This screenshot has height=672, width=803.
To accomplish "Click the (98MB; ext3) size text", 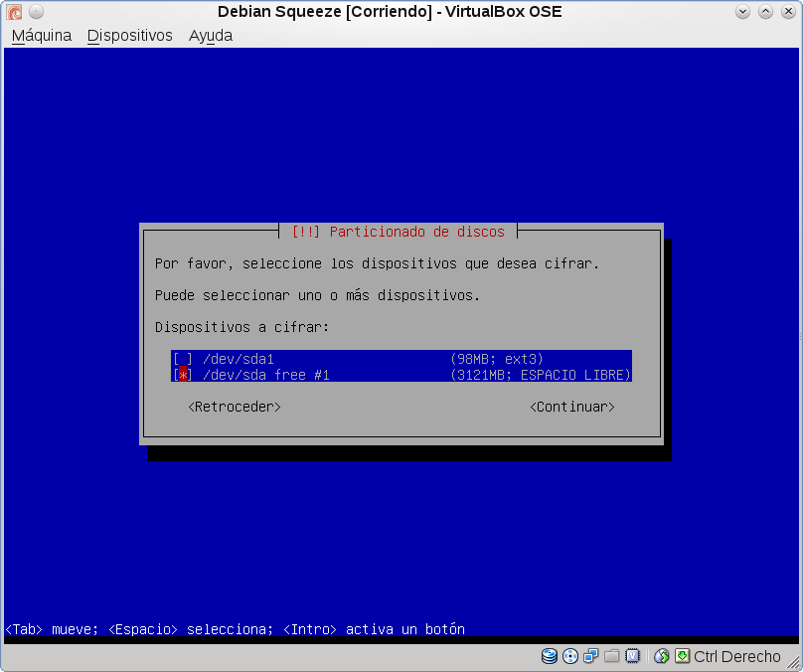I will [x=496, y=359].
